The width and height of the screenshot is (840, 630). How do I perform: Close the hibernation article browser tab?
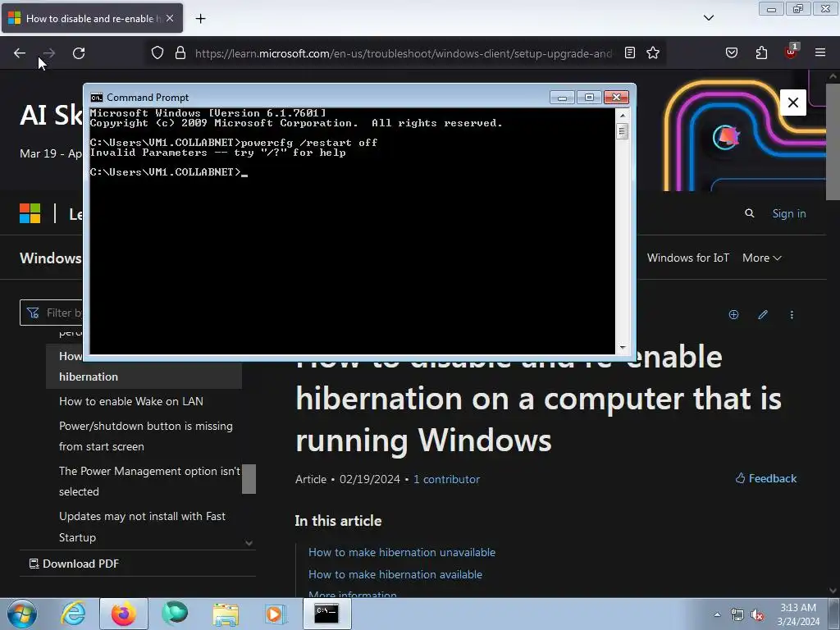pyautogui.click(x=170, y=18)
